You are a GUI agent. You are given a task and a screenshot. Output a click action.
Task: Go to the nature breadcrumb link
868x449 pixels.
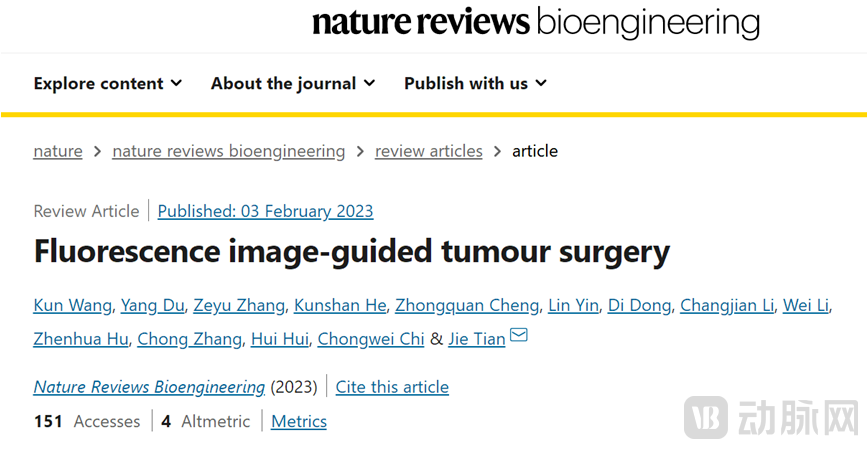click(58, 151)
